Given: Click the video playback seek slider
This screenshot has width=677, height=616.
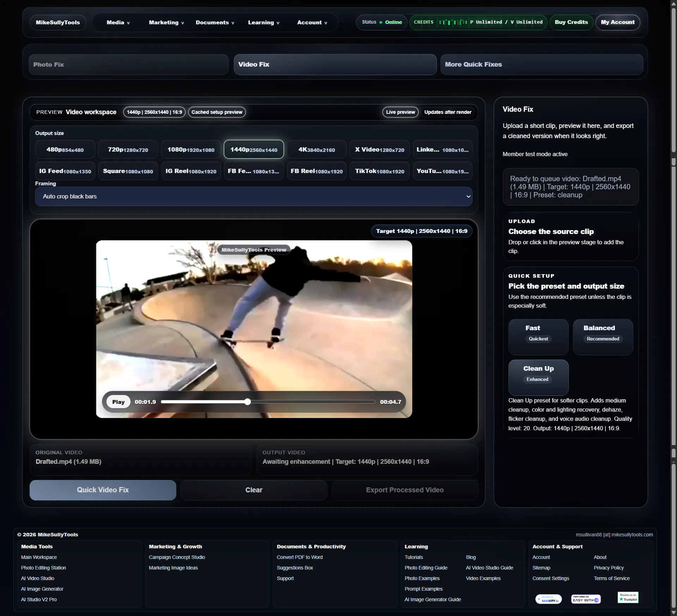Looking at the screenshot, I should [268, 402].
